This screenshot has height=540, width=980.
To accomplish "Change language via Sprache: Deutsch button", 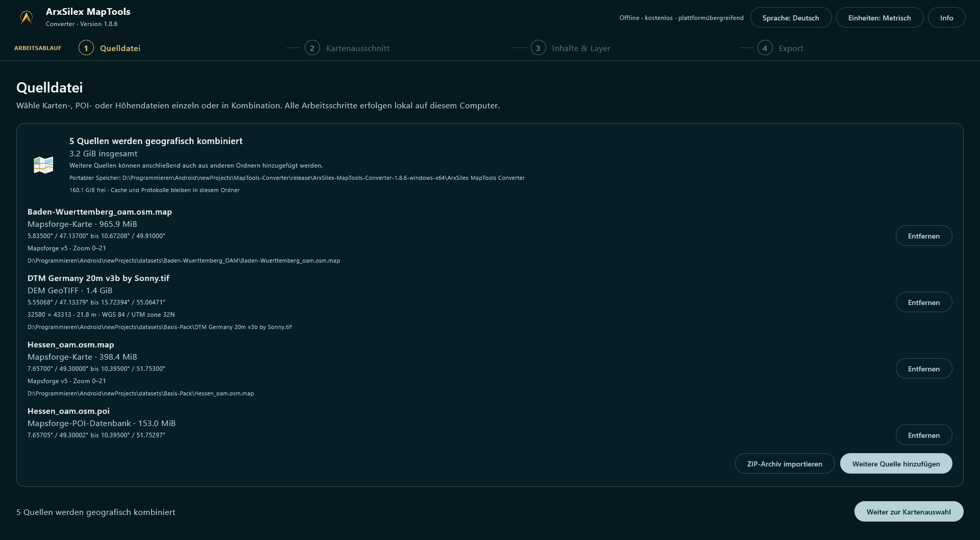I will [x=791, y=18].
